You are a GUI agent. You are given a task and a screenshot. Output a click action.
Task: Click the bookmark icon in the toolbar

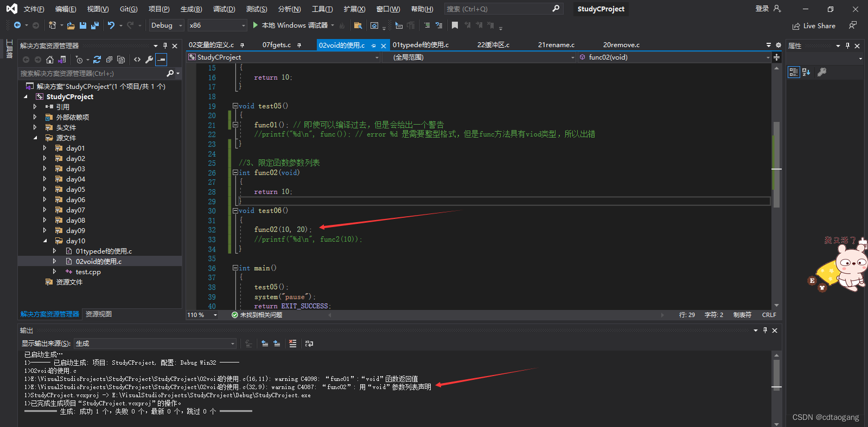(x=455, y=25)
